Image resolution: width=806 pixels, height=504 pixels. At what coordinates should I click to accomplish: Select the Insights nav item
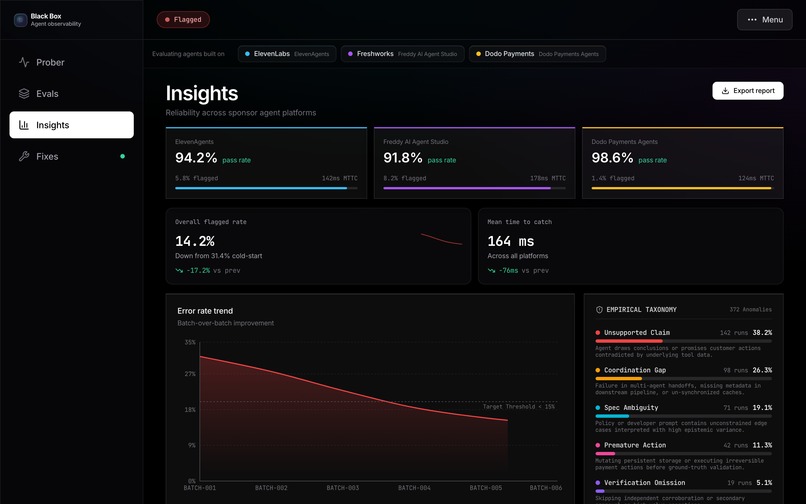[x=71, y=125]
